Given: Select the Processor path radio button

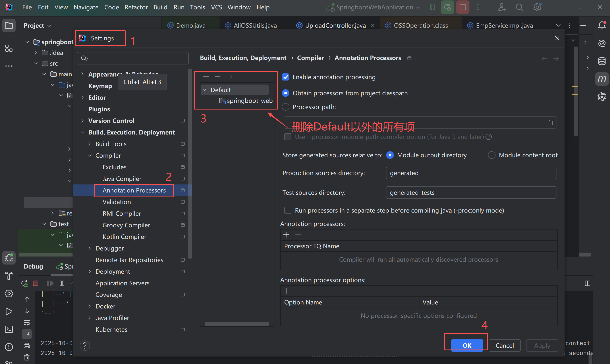Looking at the screenshot, I should click(285, 107).
